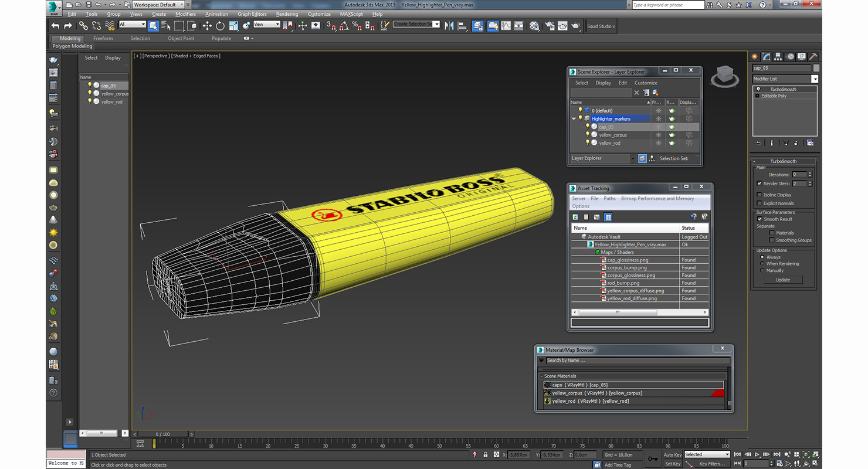Click Go to Start playback button
The image size is (868, 469).
(x=738, y=454)
